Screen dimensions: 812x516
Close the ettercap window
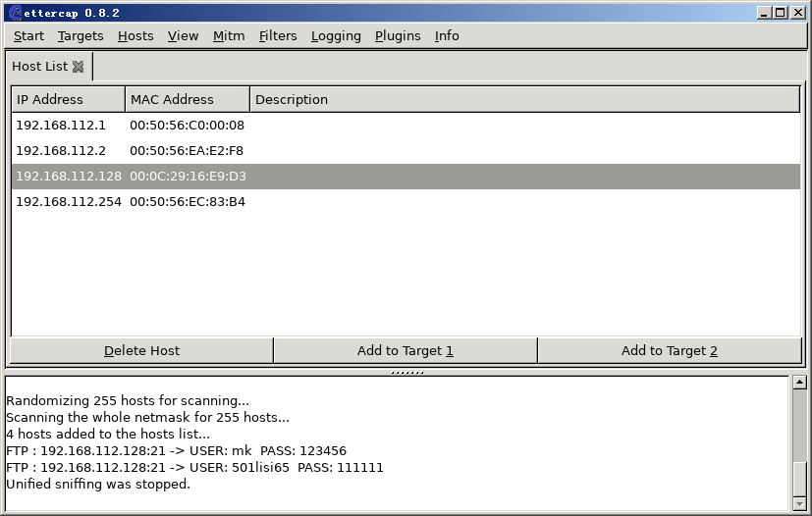(x=798, y=13)
